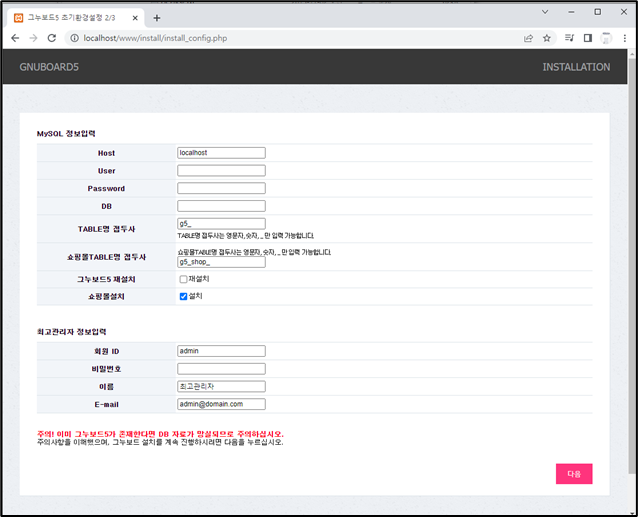Uncheck the 쇼핑몰설치 설치 checkbox

click(183, 297)
